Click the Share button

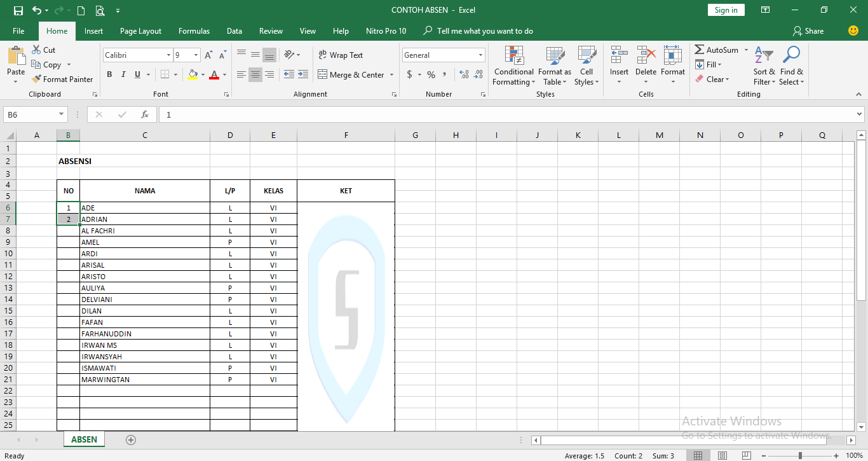808,31
